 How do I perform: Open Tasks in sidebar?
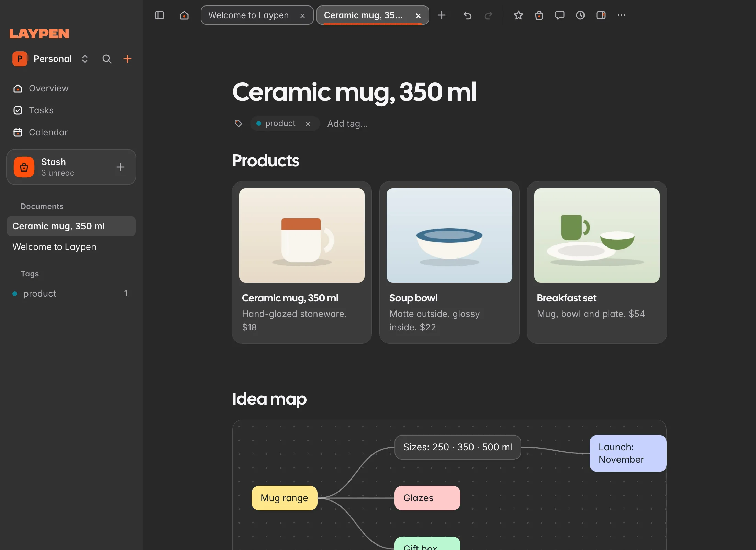pos(71,110)
